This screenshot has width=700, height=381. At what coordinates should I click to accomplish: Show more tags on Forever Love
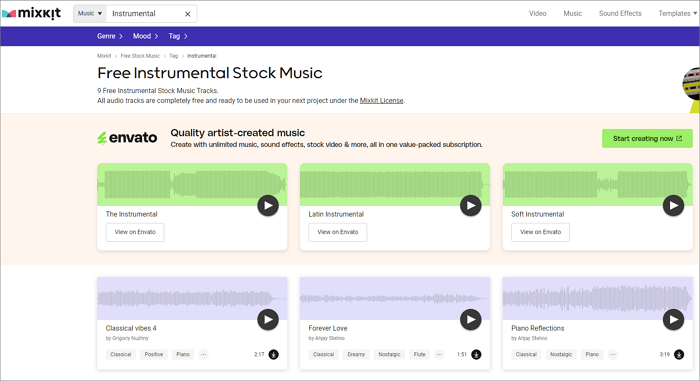(439, 355)
